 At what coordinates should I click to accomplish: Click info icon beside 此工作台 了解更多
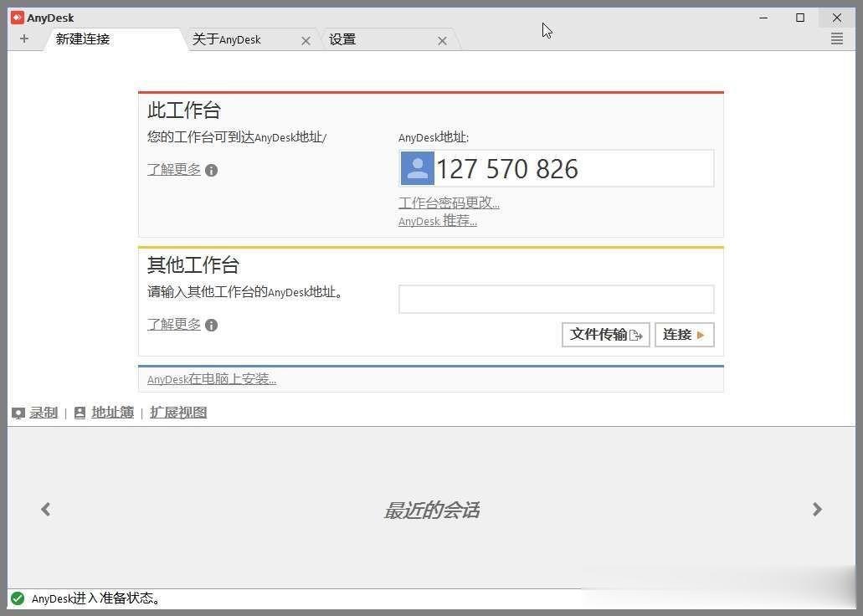(211, 171)
